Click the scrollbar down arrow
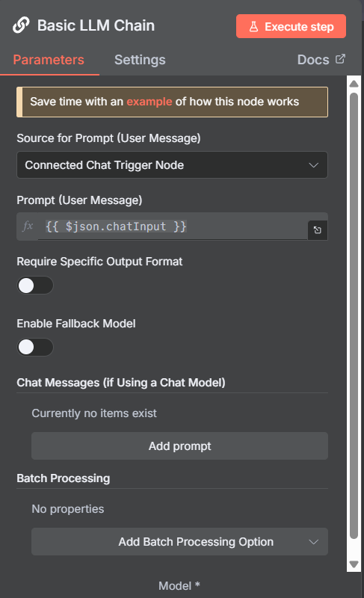 coord(354,564)
